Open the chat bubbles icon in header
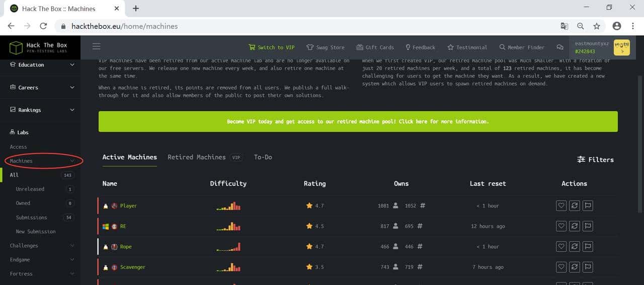Screen dimensions: 644x285 (x=560, y=47)
